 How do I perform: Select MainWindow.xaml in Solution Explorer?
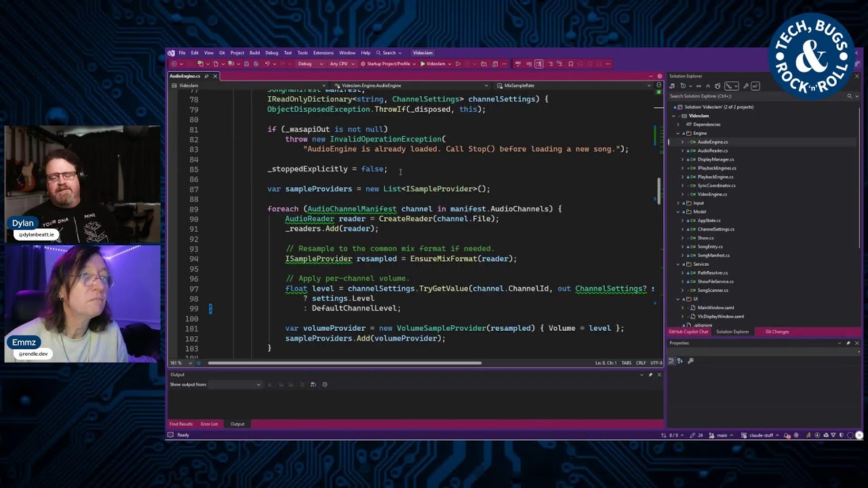click(716, 308)
